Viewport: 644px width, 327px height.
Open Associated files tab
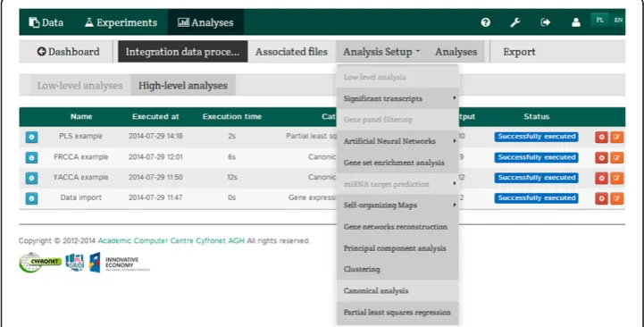click(x=291, y=52)
